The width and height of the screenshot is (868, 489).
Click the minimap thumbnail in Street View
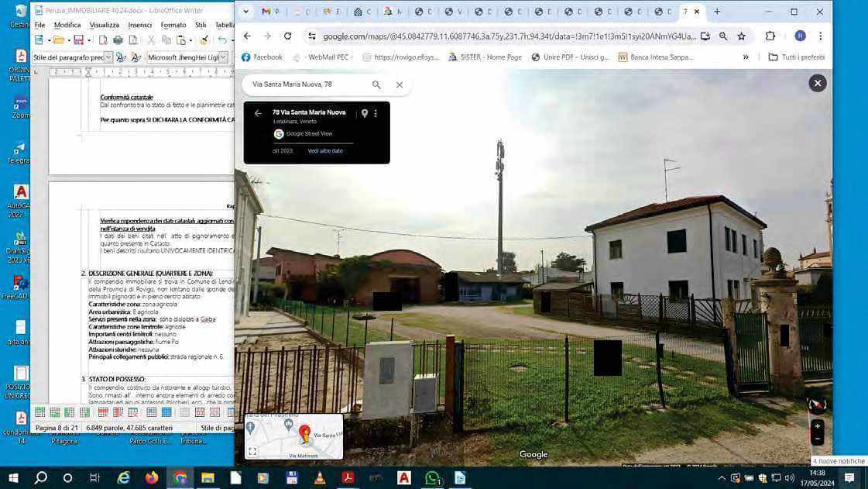coord(293,436)
